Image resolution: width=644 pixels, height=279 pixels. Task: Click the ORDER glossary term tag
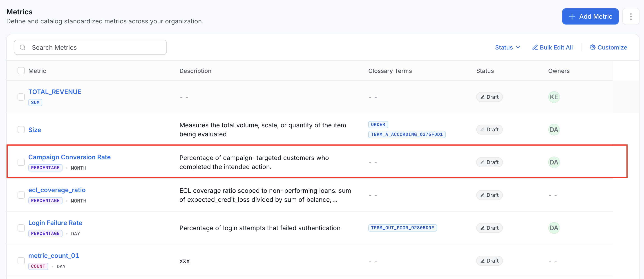click(378, 124)
